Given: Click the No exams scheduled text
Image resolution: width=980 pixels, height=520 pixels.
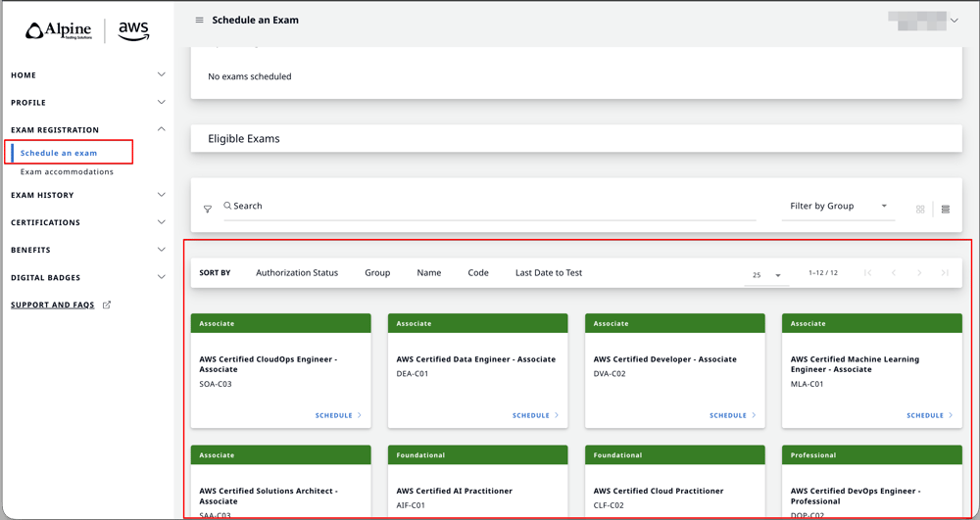Looking at the screenshot, I should click(x=249, y=76).
